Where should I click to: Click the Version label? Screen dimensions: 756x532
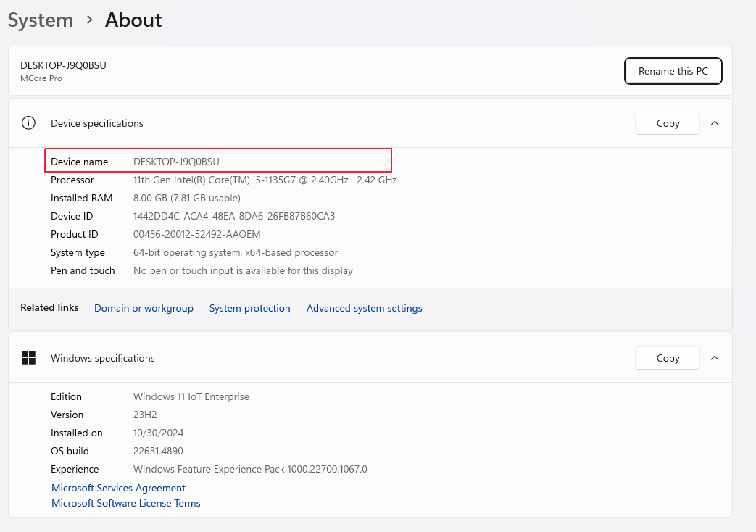click(x=67, y=415)
